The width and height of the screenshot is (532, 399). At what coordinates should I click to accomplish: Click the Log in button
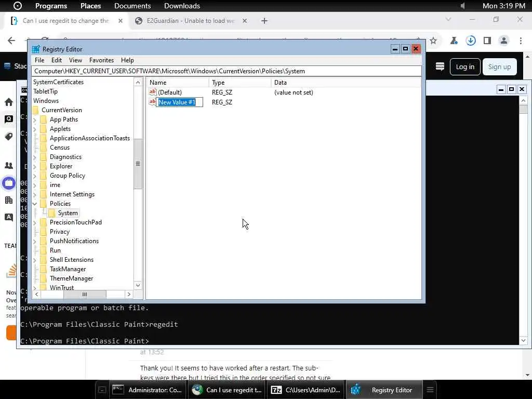[x=465, y=67]
